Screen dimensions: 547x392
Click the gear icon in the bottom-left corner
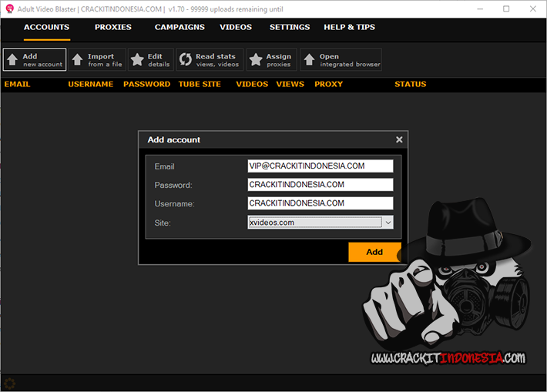(x=9, y=383)
